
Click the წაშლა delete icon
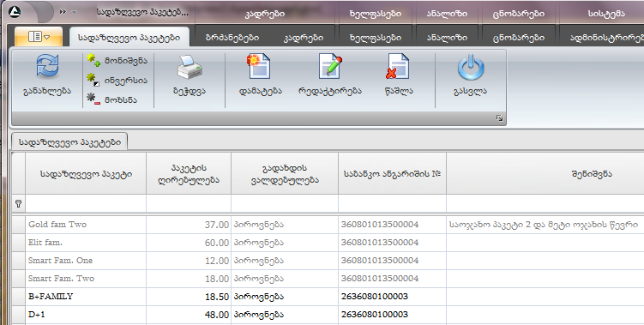coord(398,67)
